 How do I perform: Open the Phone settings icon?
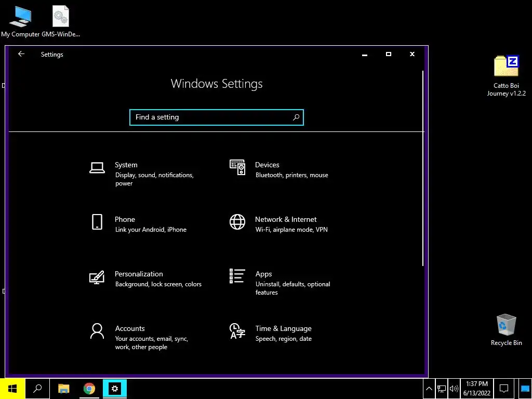pos(97,222)
